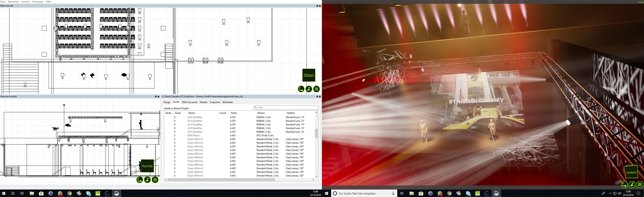Viewport: 644px width, 197px height.
Task: Click the 'Oben' view cube
Action: pos(309,75)
